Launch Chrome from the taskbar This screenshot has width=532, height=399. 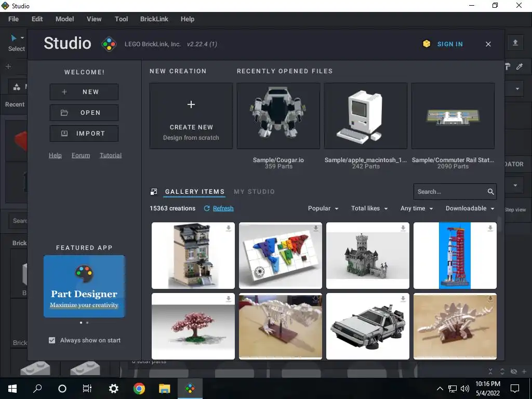pos(139,389)
